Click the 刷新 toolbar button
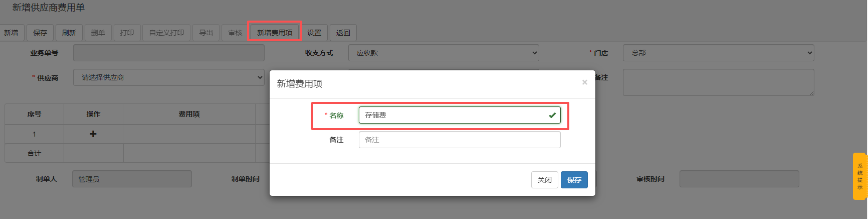Screen dimensions: 868x219 pos(69,33)
